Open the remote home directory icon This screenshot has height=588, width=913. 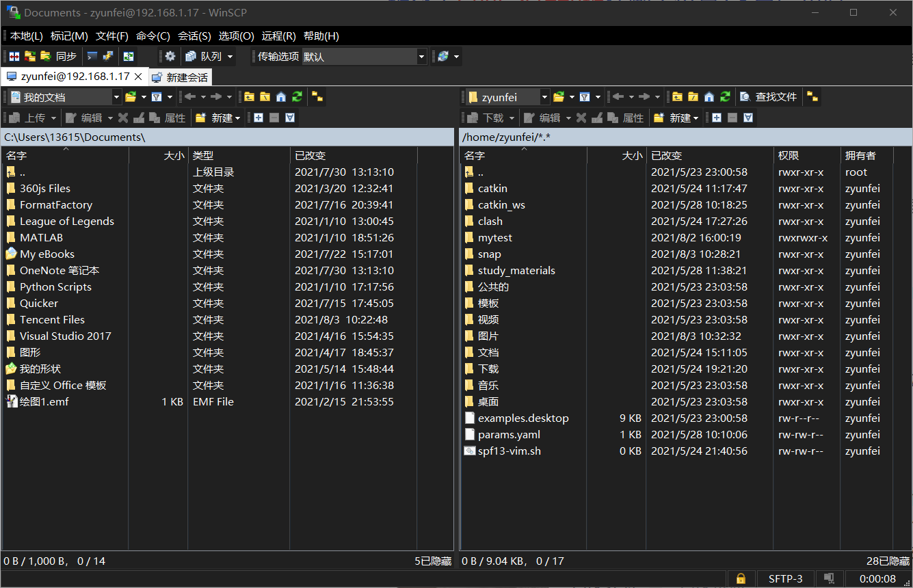(x=709, y=96)
